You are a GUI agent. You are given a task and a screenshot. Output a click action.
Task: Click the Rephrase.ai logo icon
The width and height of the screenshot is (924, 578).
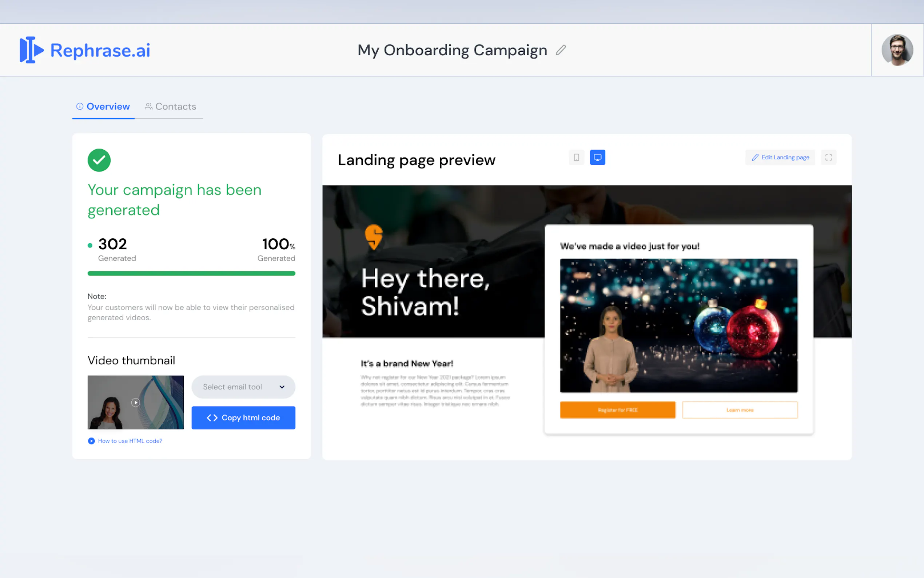pos(31,50)
